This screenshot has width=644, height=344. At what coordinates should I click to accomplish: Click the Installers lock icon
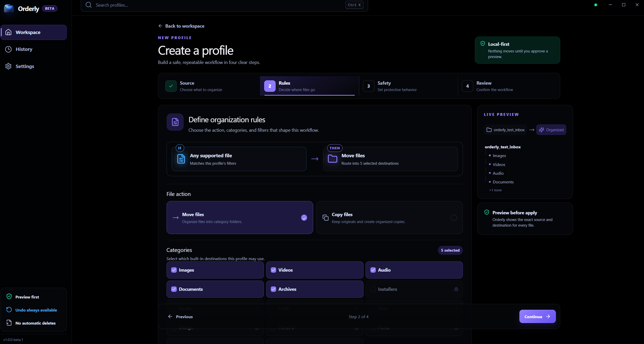456,289
